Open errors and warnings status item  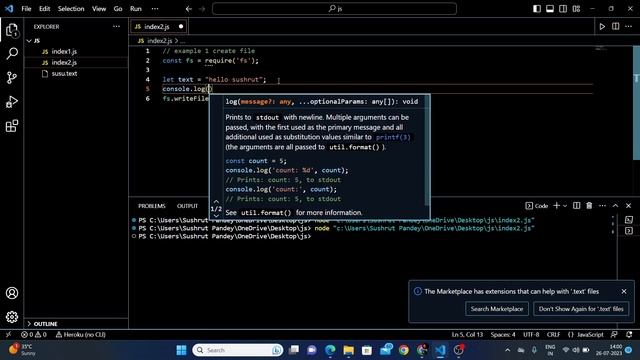(x=34, y=335)
